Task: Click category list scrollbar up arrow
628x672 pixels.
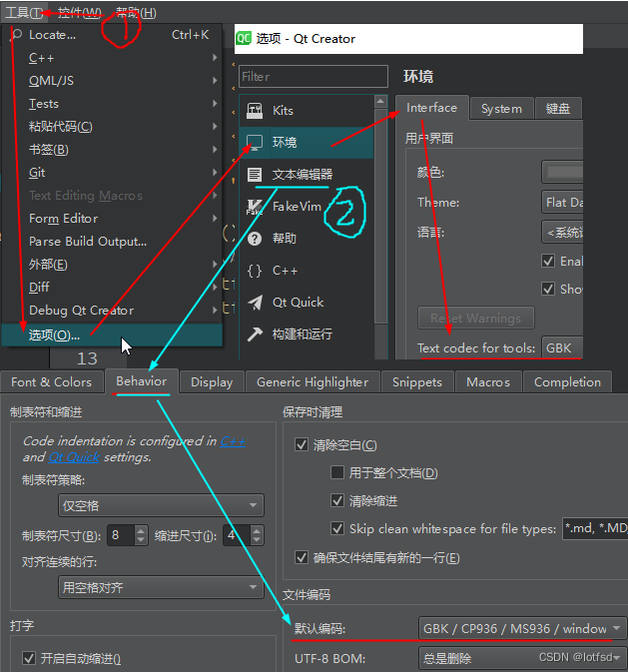Action: tap(380, 101)
